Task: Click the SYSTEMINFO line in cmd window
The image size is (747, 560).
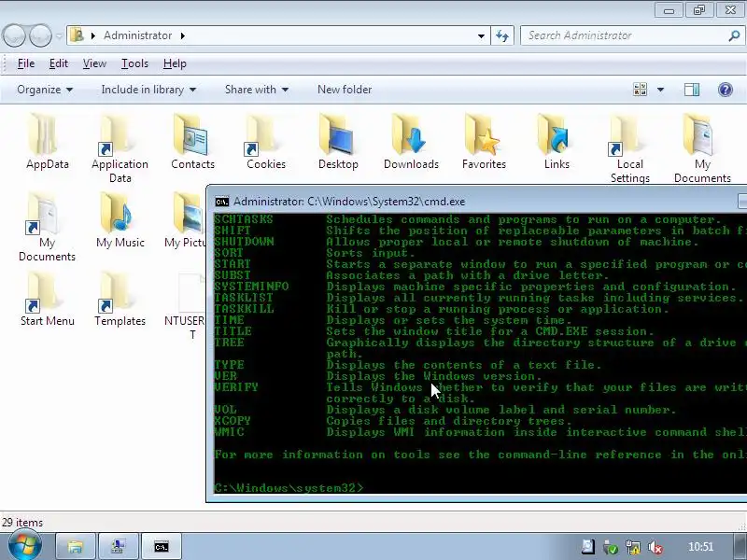Action: pos(476,287)
